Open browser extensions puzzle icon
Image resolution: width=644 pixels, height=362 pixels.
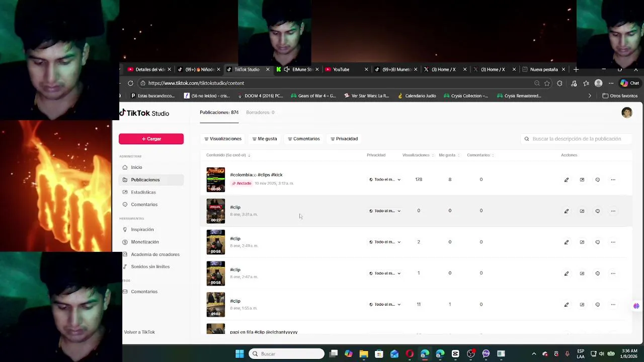point(559,83)
